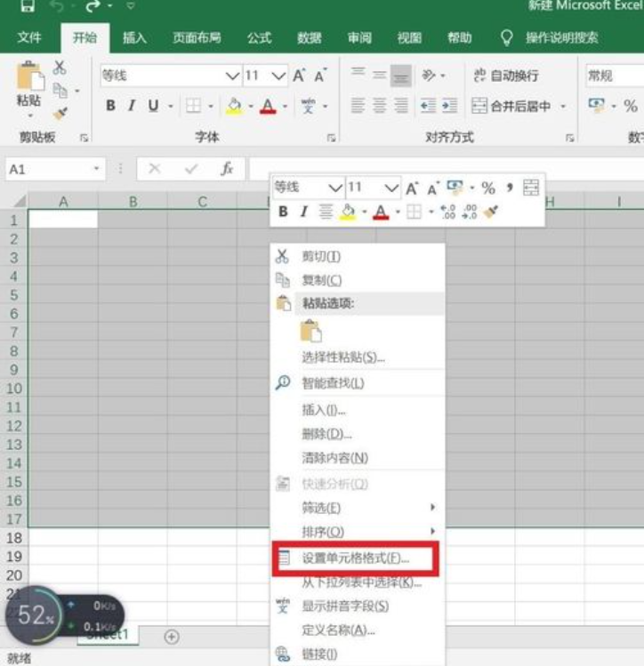644x666 pixels.
Task: Choose 清除内容(N) in context menu
Action: (358, 458)
